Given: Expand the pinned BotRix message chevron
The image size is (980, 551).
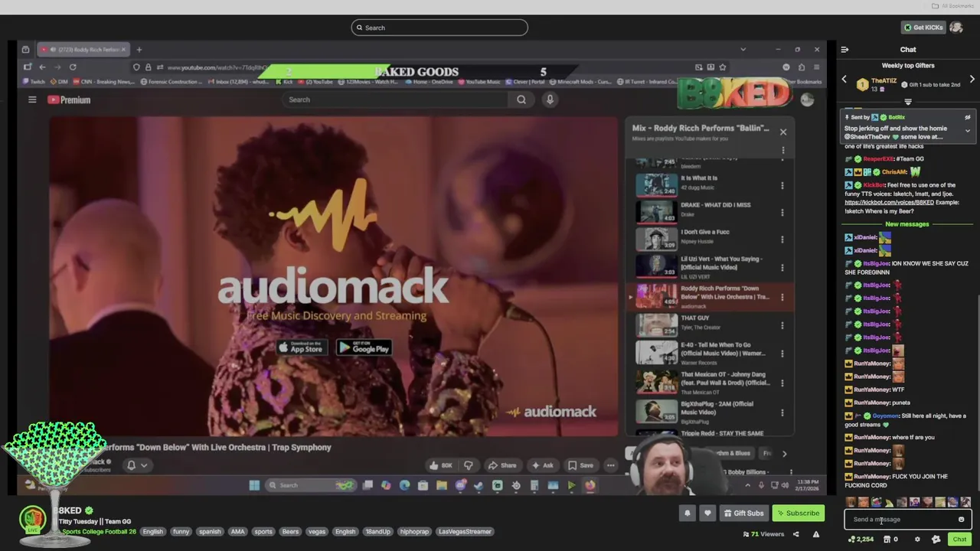Looking at the screenshot, I should point(968,131).
